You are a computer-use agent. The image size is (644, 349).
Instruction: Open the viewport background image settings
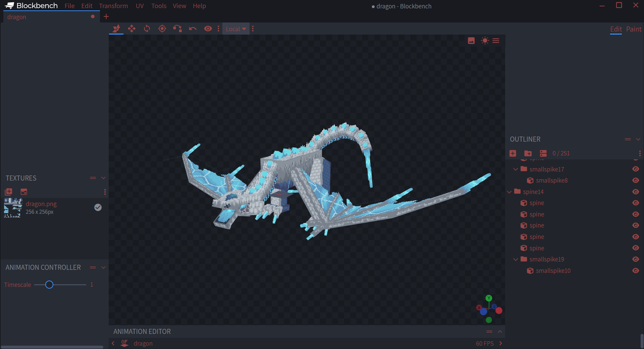[471, 41]
